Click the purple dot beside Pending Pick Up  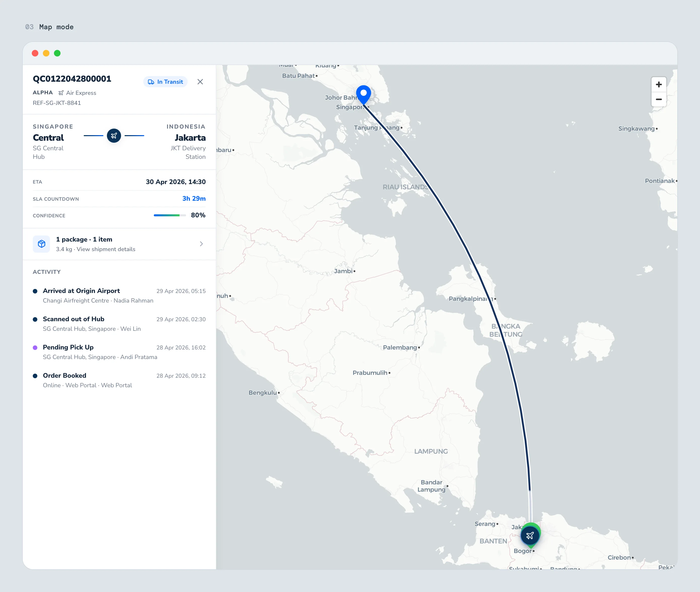pyautogui.click(x=35, y=348)
